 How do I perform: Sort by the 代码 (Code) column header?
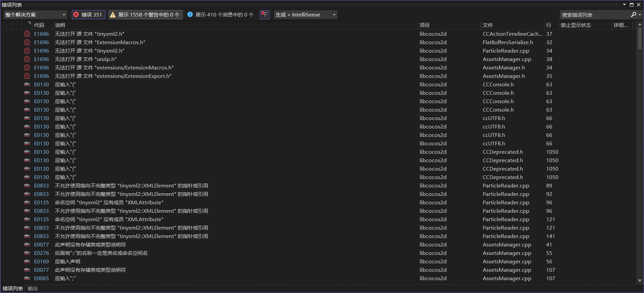pos(39,25)
